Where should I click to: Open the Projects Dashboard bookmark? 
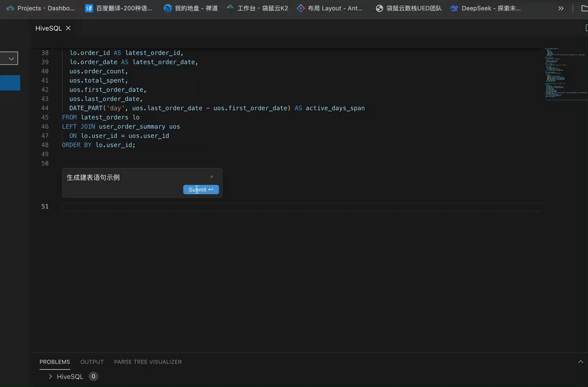point(40,8)
